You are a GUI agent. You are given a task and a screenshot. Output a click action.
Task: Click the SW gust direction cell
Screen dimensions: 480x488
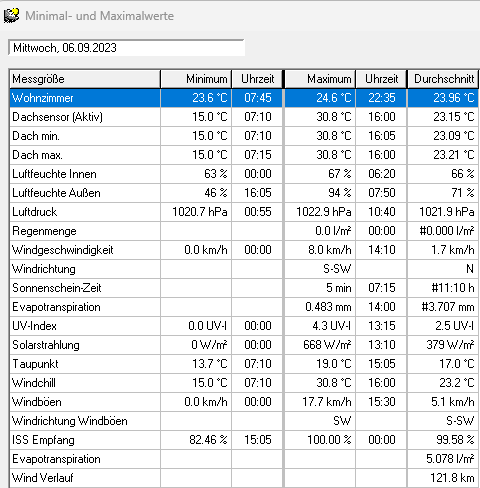click(x=320, y=421)
